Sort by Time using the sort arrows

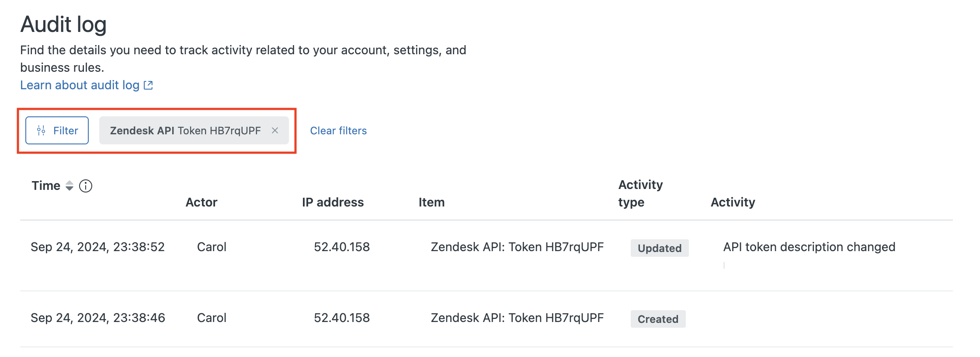pyautogui.click(x=70, y=186)
